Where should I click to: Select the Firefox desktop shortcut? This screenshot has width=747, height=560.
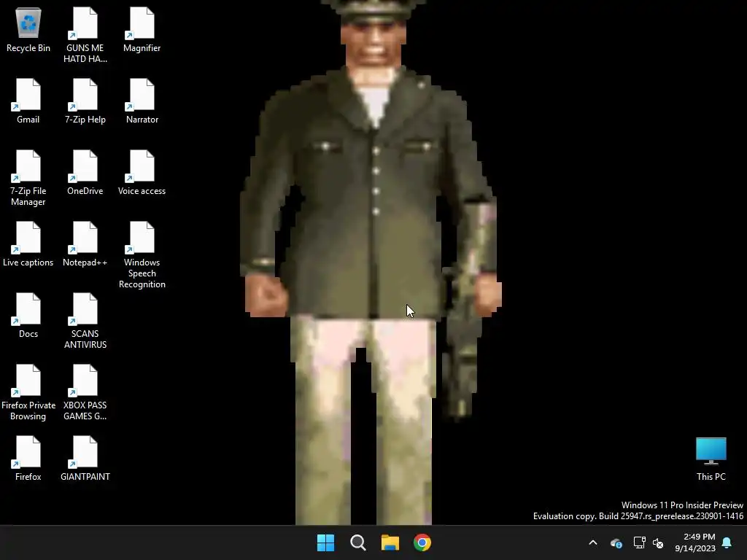(x=28, y=459)
